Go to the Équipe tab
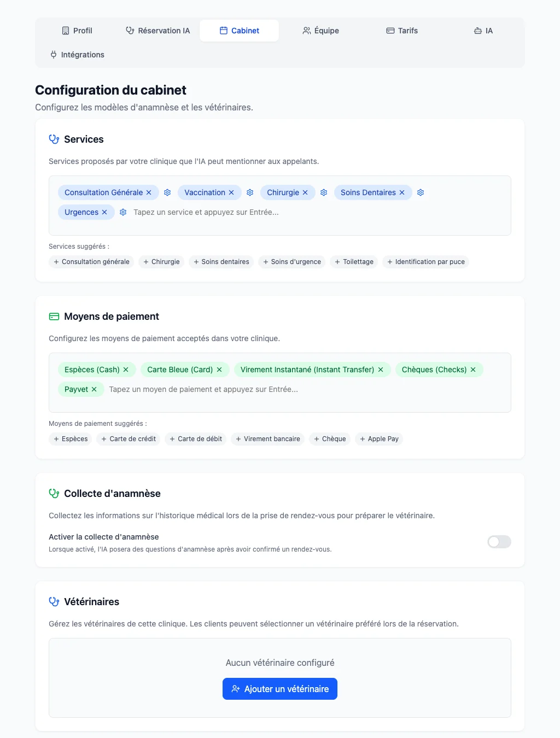 [321, 31]
